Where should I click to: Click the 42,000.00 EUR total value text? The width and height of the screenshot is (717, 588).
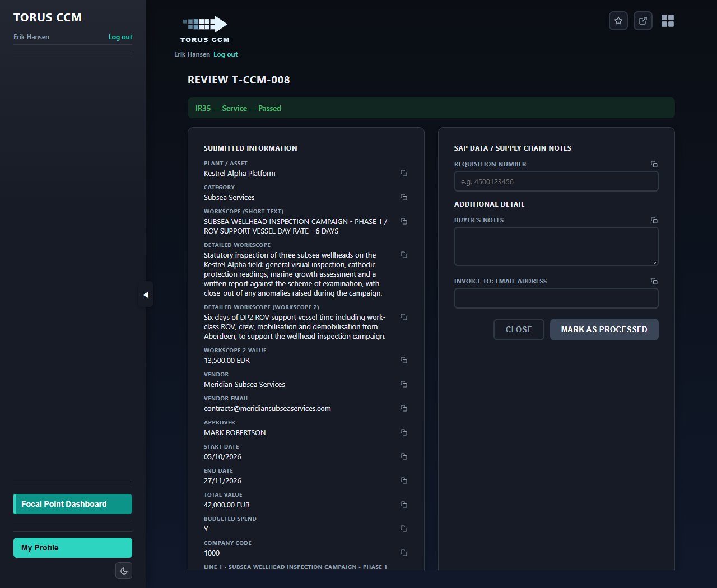tap(227, 505)
